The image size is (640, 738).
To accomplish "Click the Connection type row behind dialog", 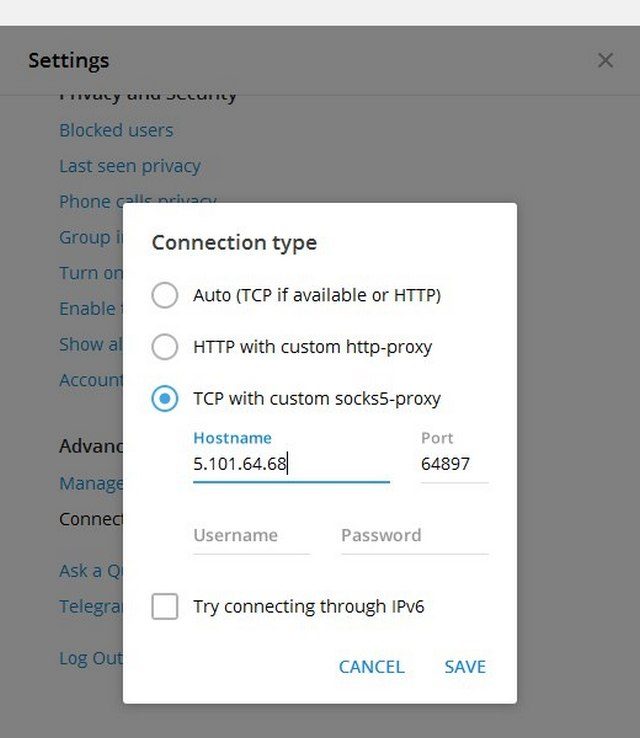I will pos(91,519).
